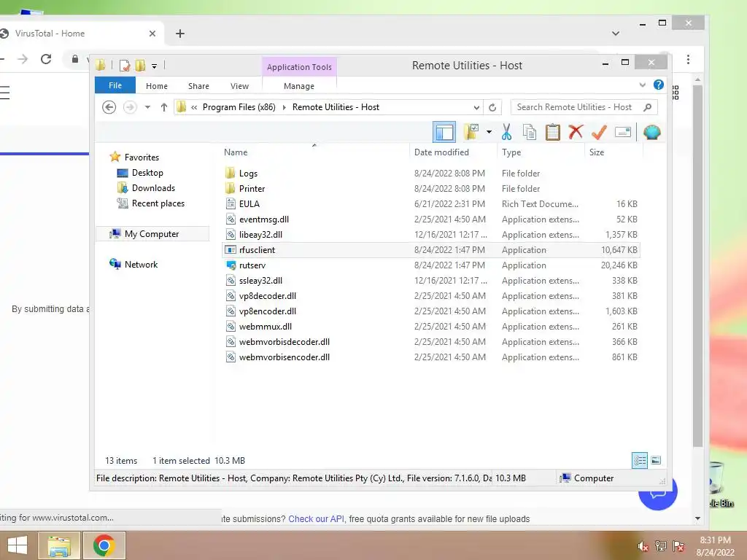Toggle the navigation pane button in toolbar

[x=444, y=132]
